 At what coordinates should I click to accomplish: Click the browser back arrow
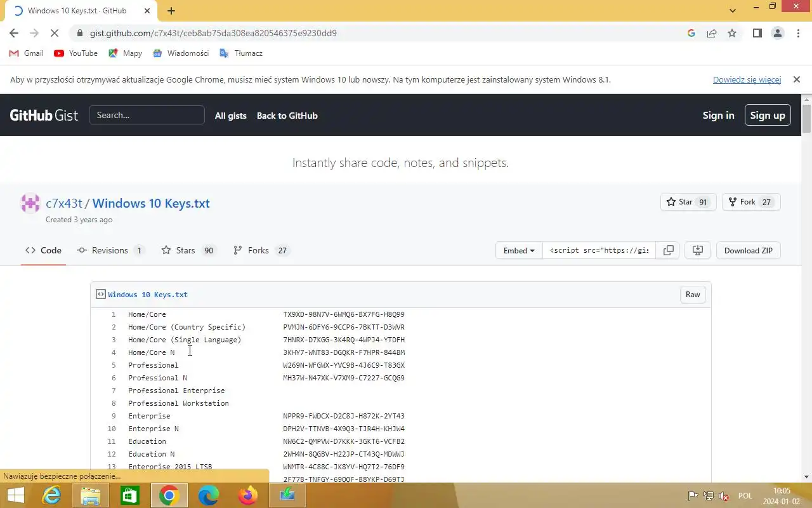pos(14,33)
